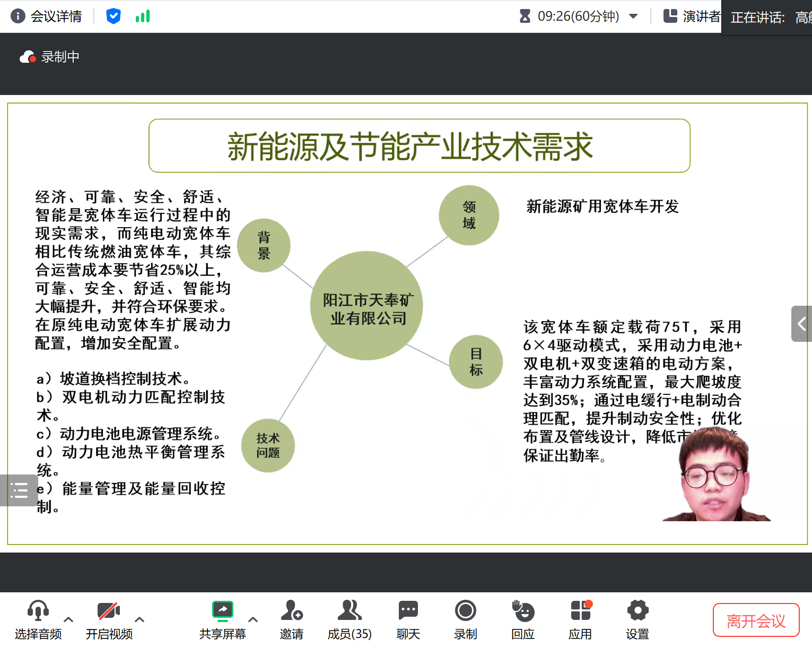Click the 技术问题 circle on slide
Image resolution: width=812 pixels, height=647 pixels.
[x=268, y=445]
